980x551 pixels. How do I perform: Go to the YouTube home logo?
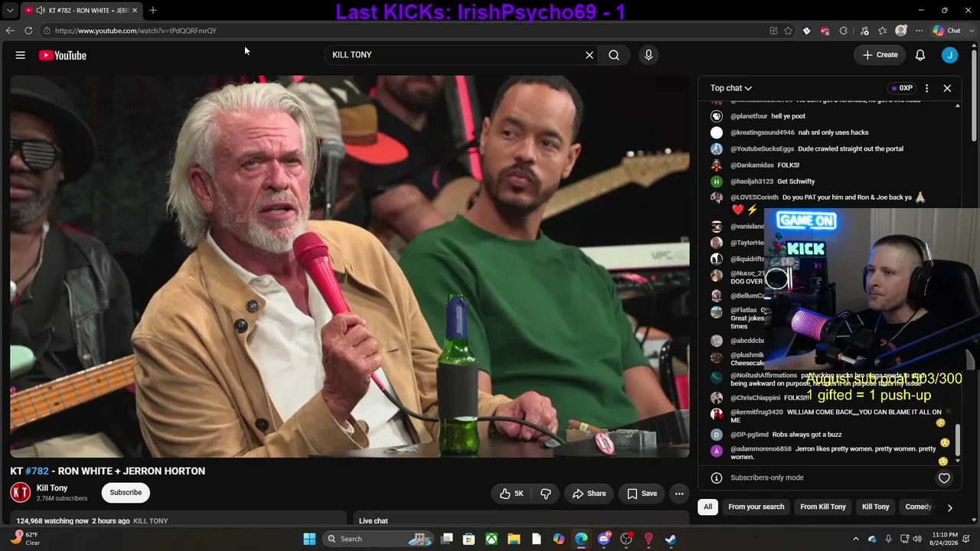[62, 55]
